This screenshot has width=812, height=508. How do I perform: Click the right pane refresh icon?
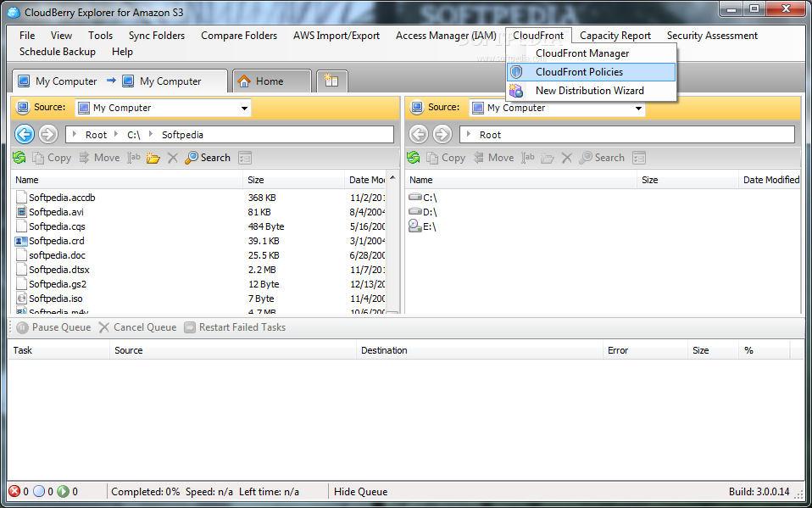tap(414, 158)
